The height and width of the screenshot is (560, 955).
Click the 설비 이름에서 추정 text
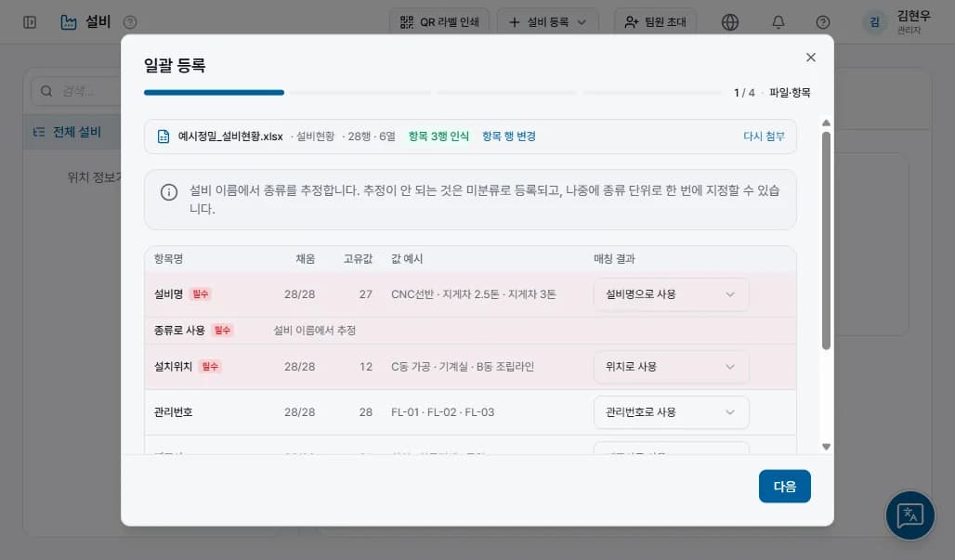[314, 331]
